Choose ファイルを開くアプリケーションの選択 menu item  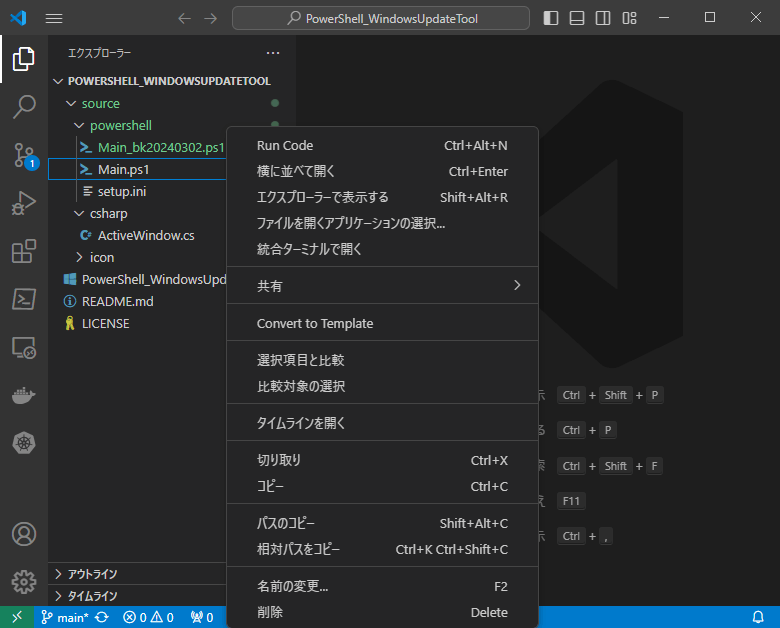click(x=382, y=223)
